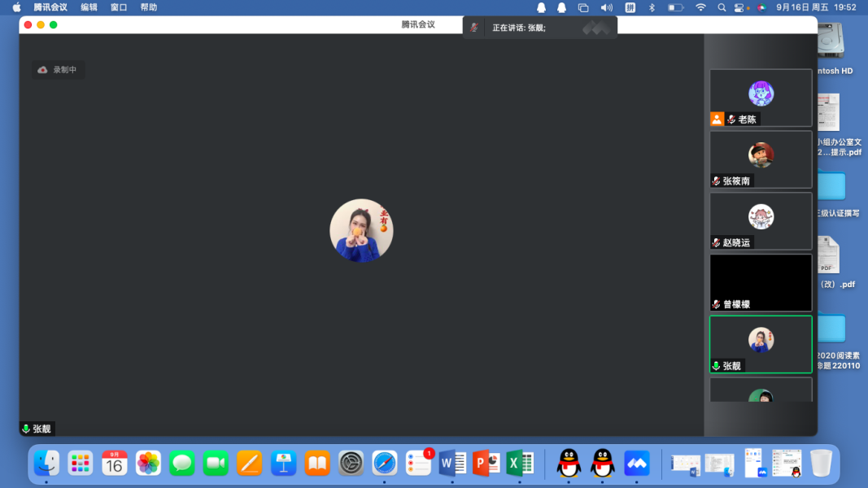
Task: Open the 编辑 menu
Action: click(x=89, y=7)
